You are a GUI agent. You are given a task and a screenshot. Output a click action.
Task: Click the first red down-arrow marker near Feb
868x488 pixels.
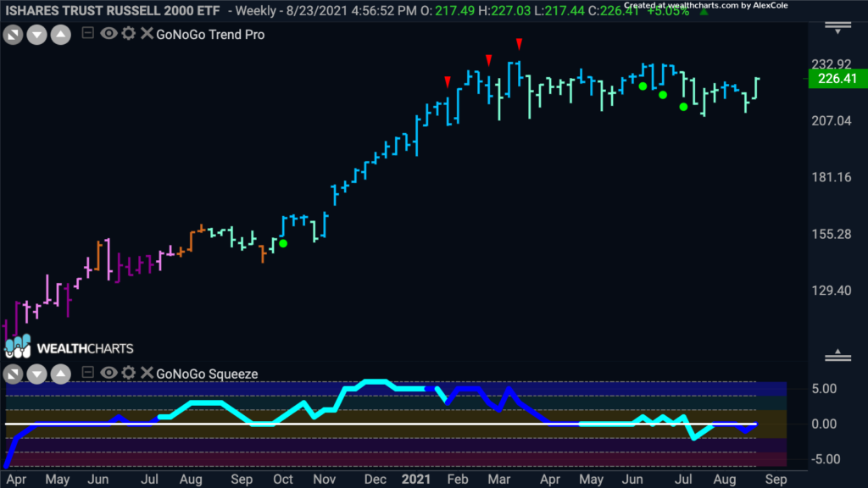coord(448,82)
